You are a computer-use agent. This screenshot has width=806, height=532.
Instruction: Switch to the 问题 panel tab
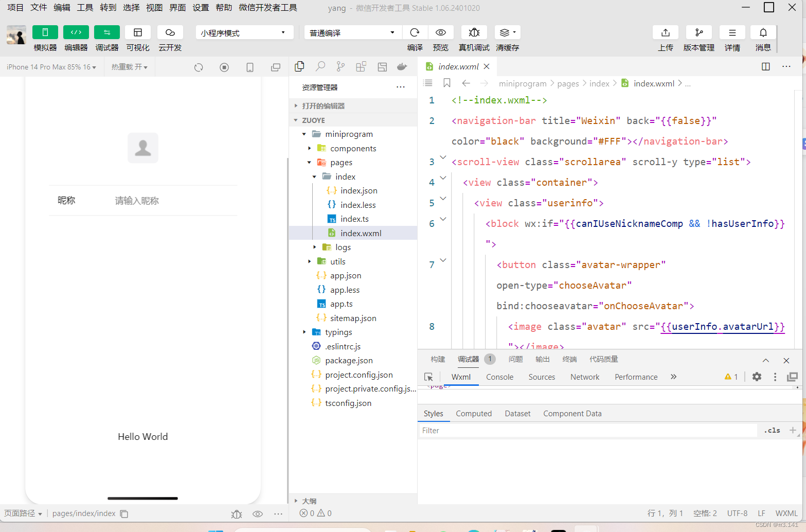tap(515, 359)
